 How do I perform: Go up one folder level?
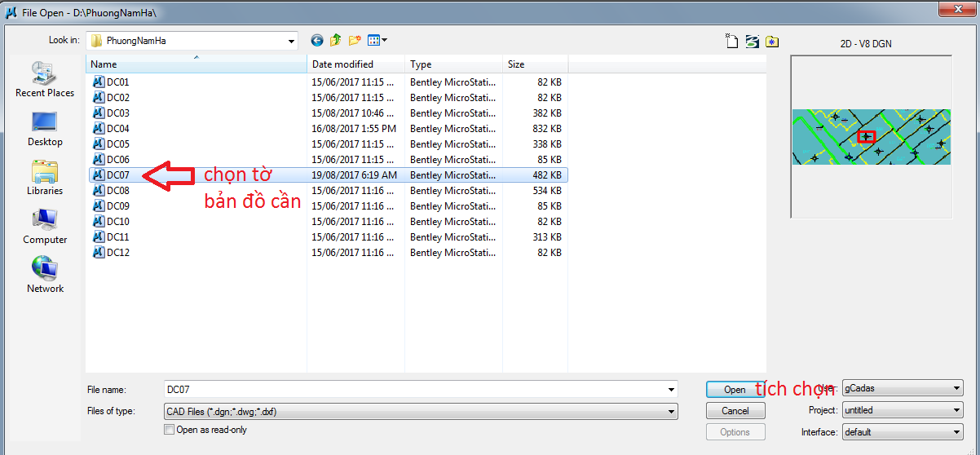(335, 40)
